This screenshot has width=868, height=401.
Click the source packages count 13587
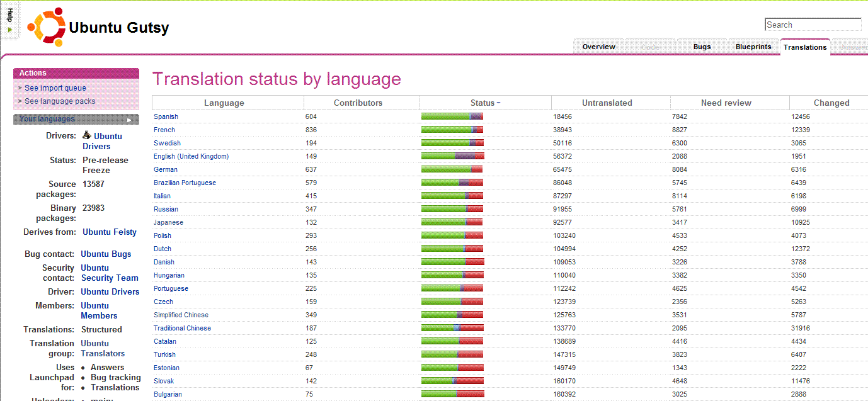[93, 184]
